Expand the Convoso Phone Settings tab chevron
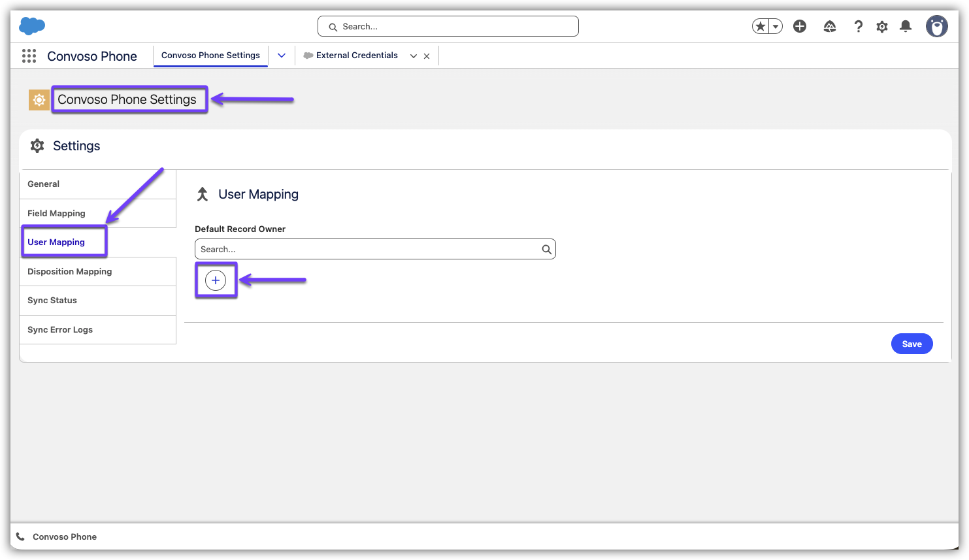 [x=282, y=56]
